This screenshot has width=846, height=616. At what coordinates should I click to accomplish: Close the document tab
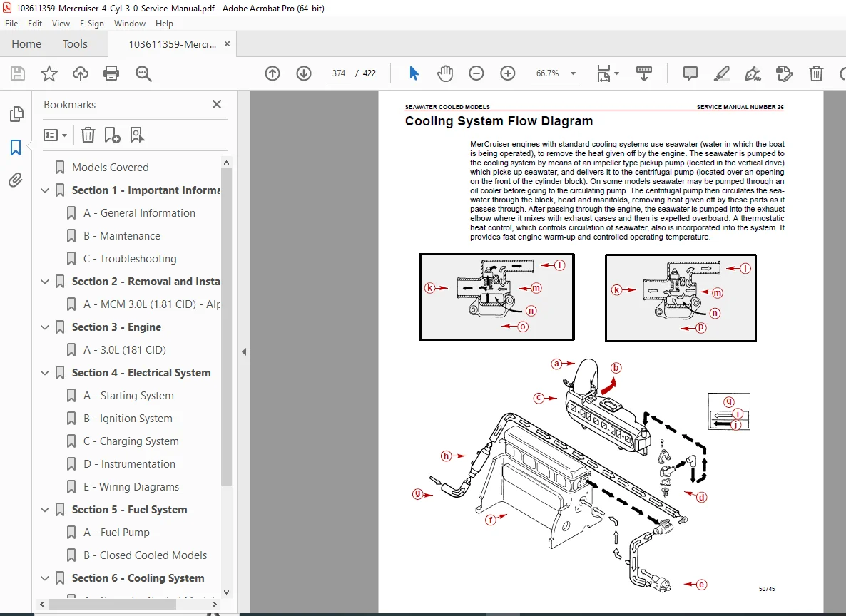227,44
